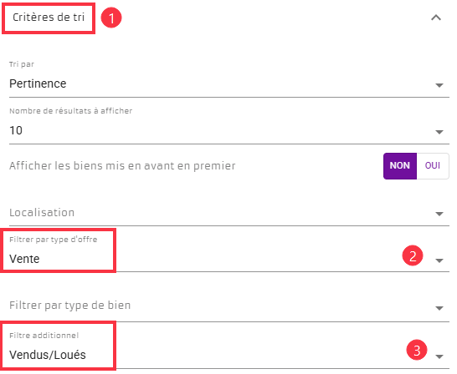Open the Tri par dropdown arrow

[x=439, y=85]
